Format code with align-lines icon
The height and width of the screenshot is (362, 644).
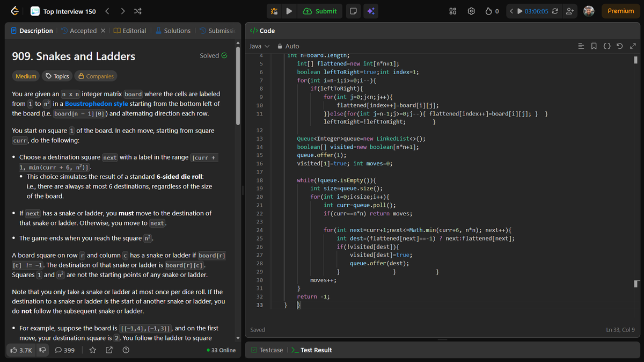pyautogui.click(x=581, y=46)
